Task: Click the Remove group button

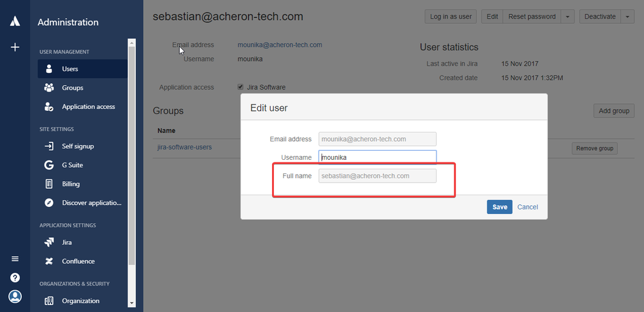Action: 594,149
